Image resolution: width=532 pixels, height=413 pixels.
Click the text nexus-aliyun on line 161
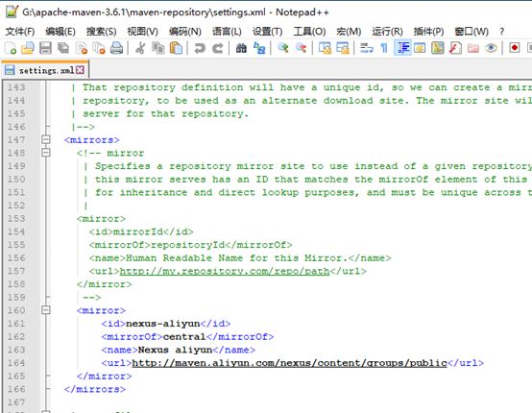click(x=163, y=324)
